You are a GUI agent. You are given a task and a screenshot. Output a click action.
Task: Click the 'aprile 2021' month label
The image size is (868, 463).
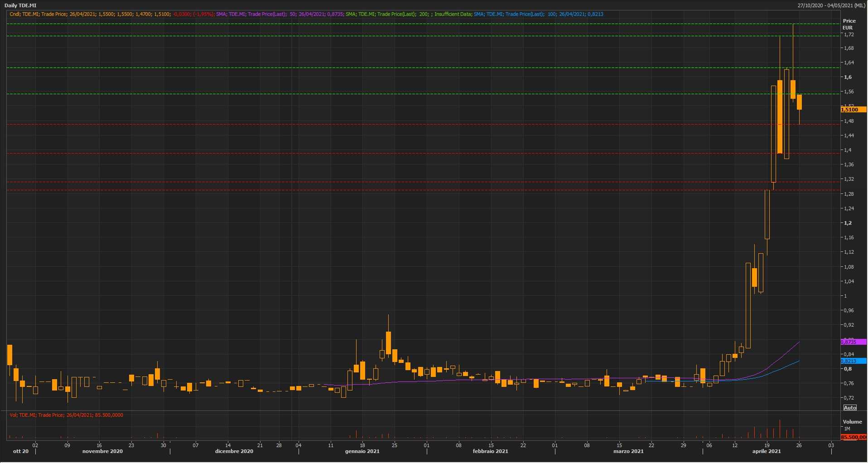(x=767, y=451)
